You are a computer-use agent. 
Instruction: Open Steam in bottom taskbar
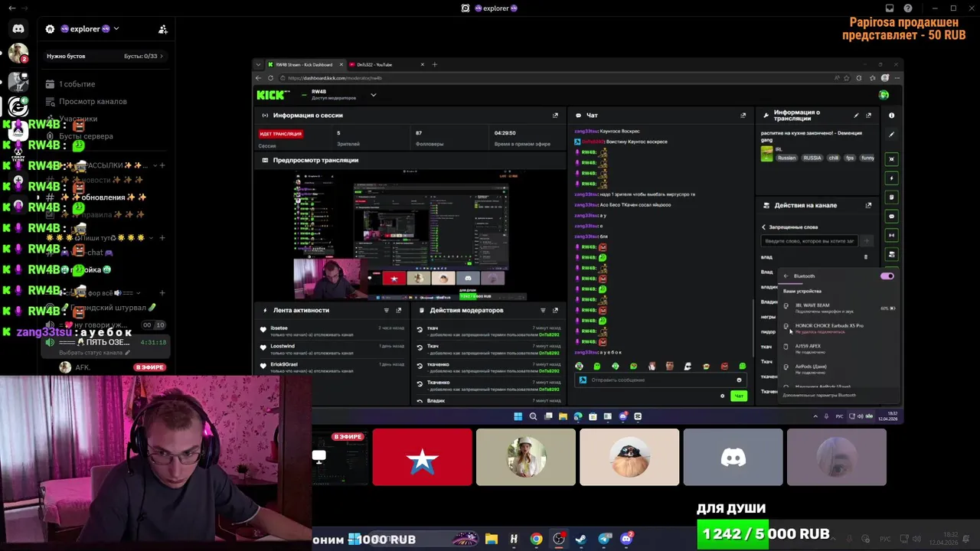click(x=582, y=539)
